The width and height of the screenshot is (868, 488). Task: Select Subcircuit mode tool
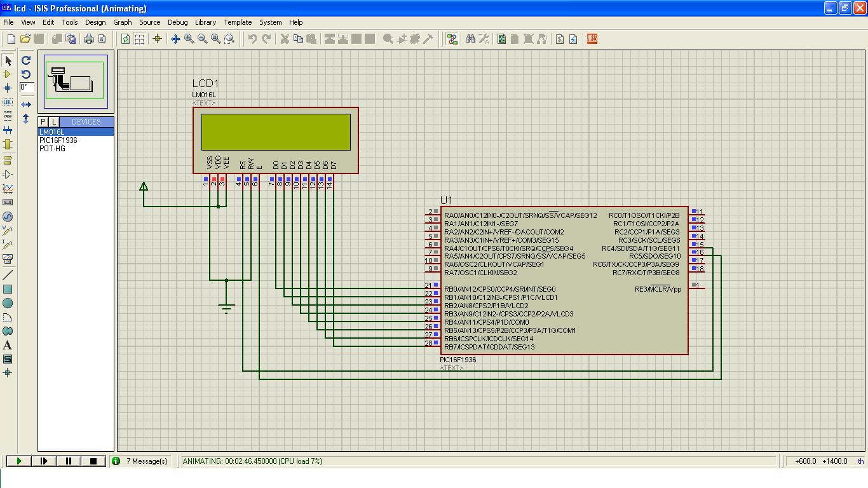pyautogui.click(x=8, y=144)
